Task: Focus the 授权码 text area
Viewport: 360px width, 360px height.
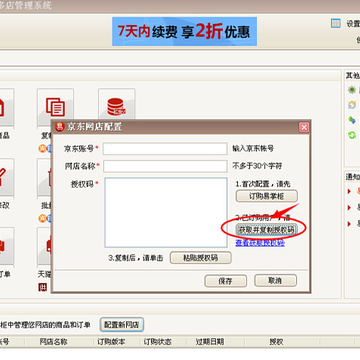Action: [x=166, y=212]
